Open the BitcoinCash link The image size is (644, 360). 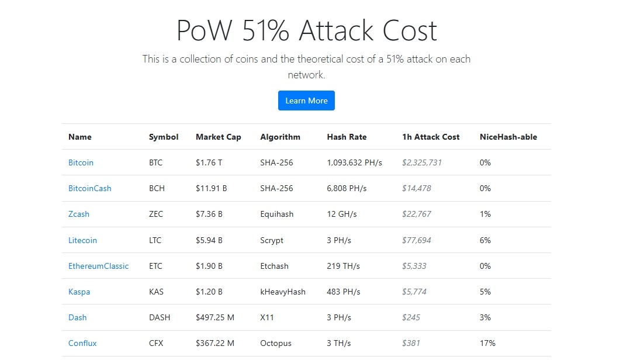coord(89,188)
